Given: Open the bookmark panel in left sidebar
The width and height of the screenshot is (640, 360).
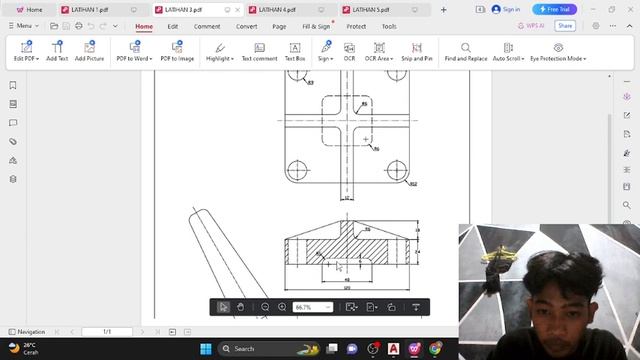Looking at the screenshot, I should pos(13,85).
